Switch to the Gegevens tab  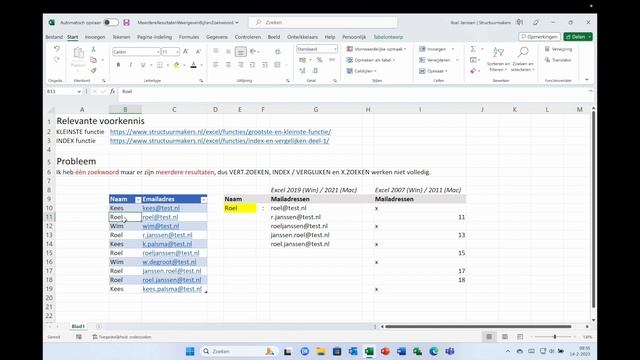(x=217, y=37)
